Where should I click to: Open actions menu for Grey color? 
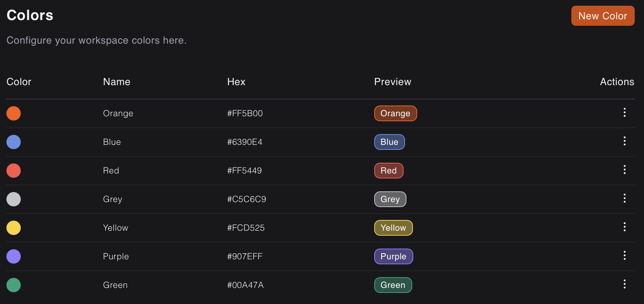[624, 198]
